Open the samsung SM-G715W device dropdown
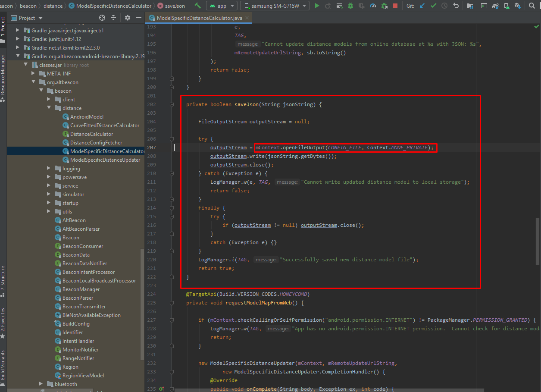Screen dimensions: 541x392 pyautogui.click(x=275, y=6)
